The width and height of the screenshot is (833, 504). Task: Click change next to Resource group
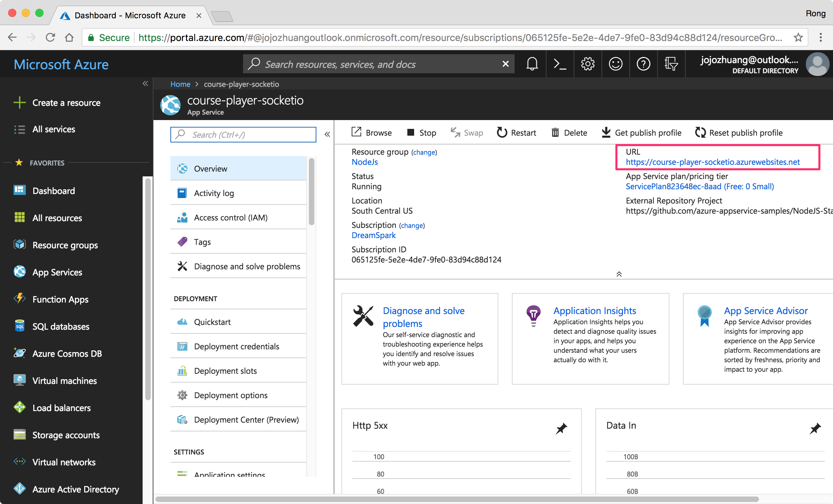click(x=424, y=152)
